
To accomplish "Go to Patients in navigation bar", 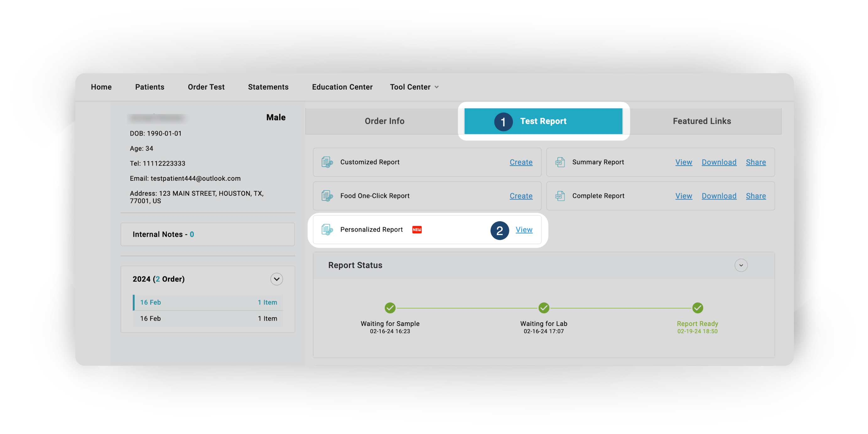I will click(150, 87).
